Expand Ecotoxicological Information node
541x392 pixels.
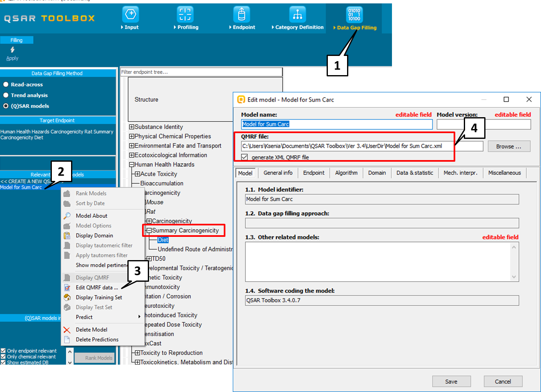131,155
